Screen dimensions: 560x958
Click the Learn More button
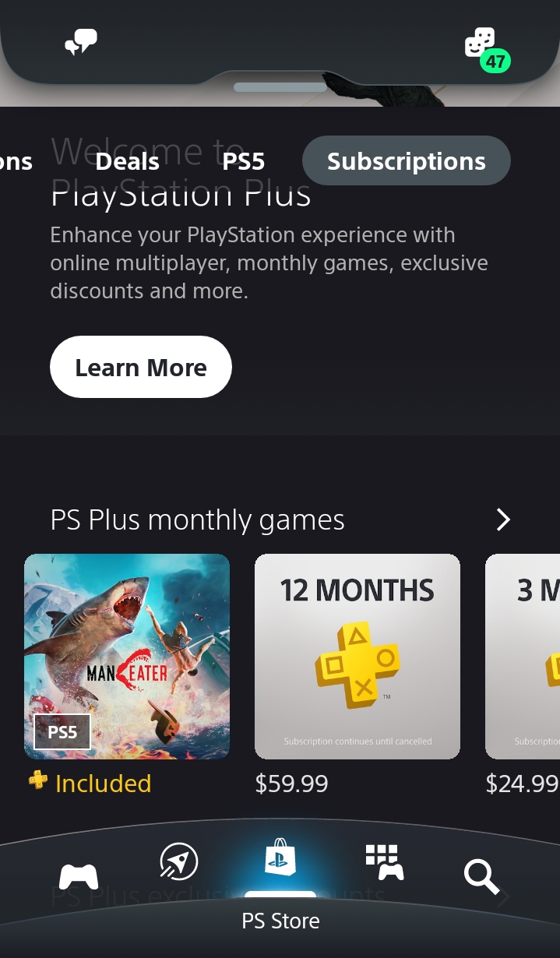point(141,367)
